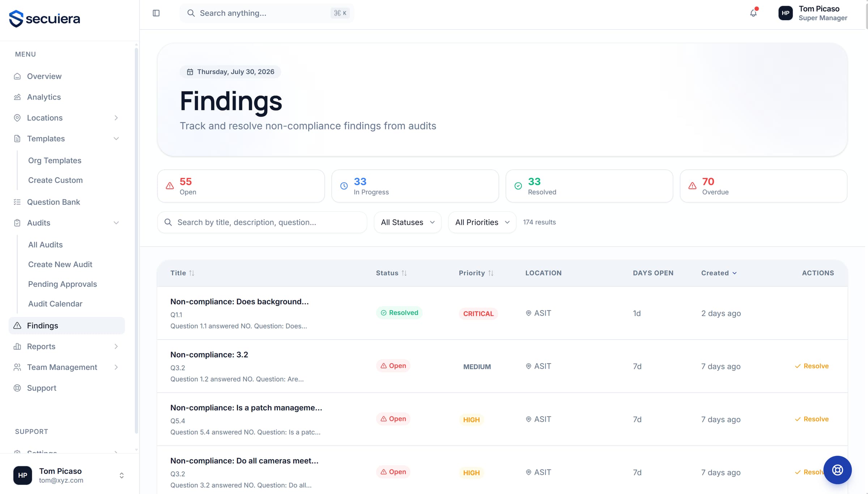Click the Secuiera logo
The image size is (868, 494).
[44, 18]
